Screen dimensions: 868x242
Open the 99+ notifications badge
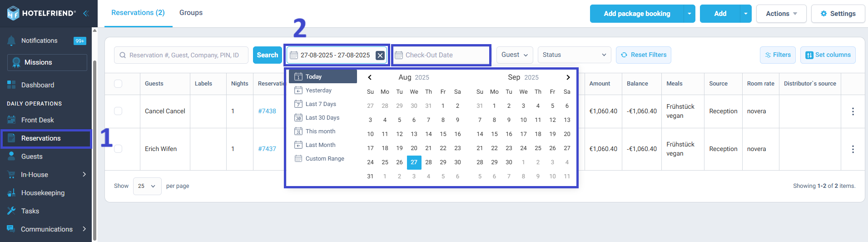pos(79,41)
